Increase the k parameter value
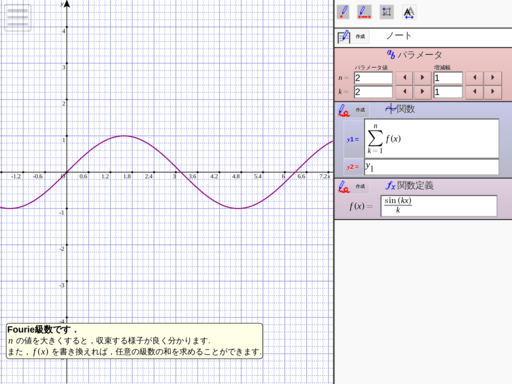512x384 pixels. click(422, 92)
